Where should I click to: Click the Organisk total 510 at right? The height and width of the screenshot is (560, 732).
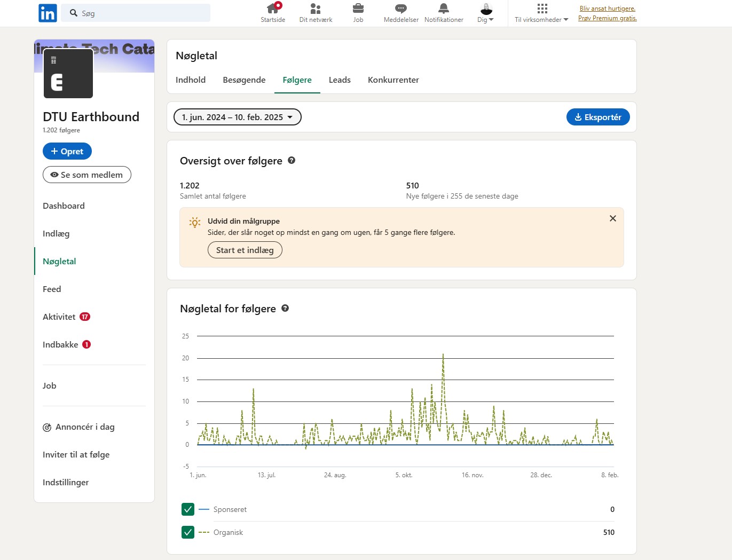[x=609, y=532]
